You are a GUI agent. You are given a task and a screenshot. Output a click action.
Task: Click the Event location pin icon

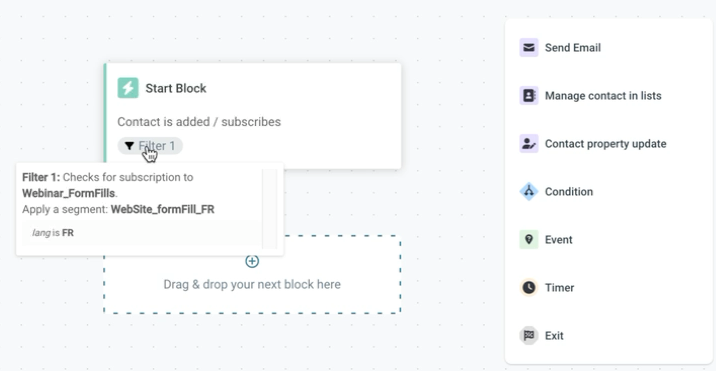pyautogui.click(x=529, y=239)
